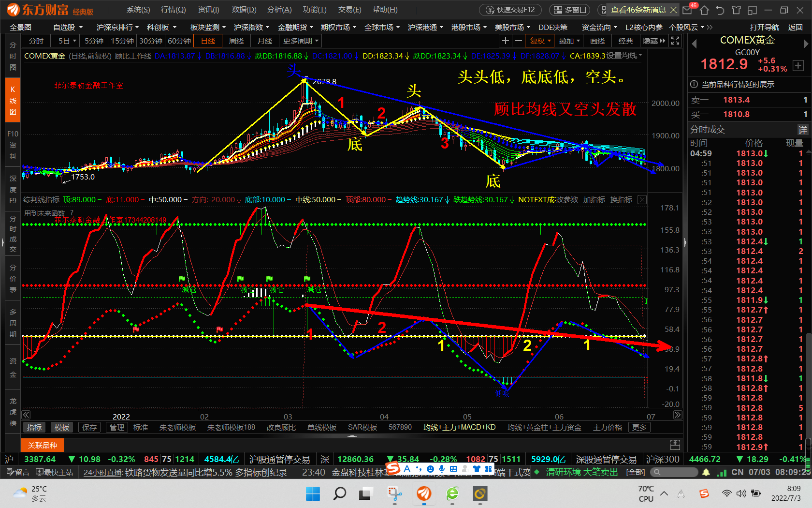Open the 叠加 overlay dropdown
This screenshot has height=508, width=812.
[x=569, y=41]
